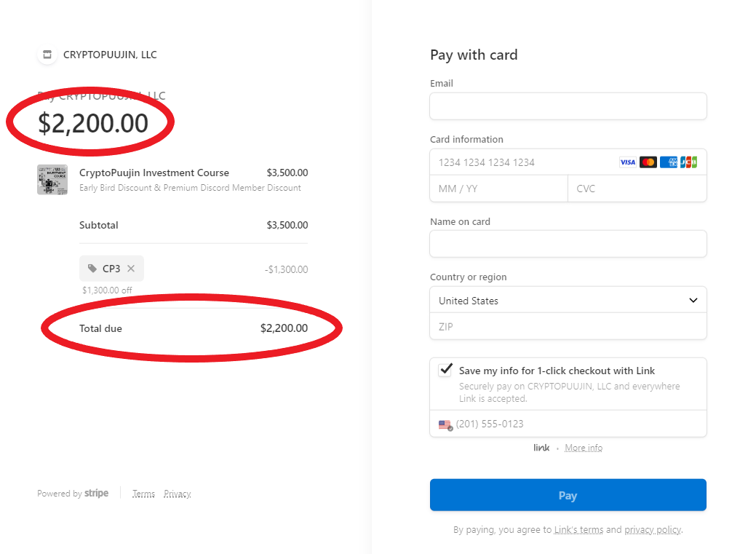Click the CRYPTOPUUJIN merchant storefront icon
The image size is (756, 554).
47,55
